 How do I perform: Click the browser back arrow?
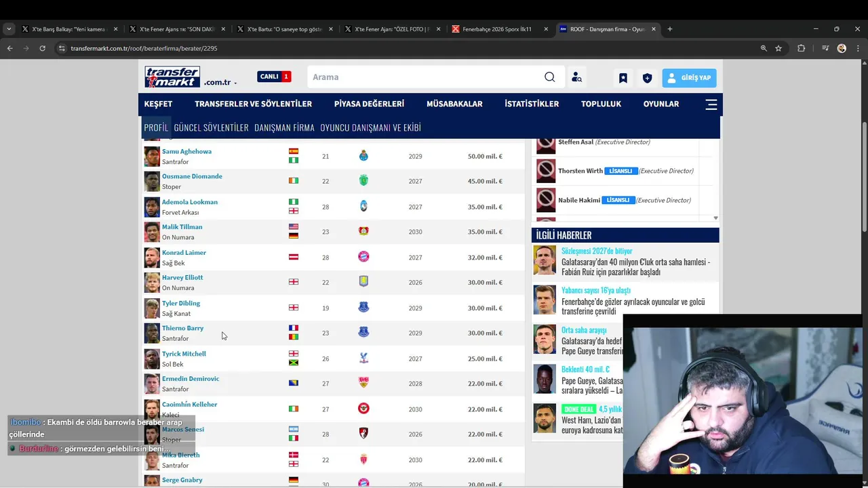click(9, 48)
